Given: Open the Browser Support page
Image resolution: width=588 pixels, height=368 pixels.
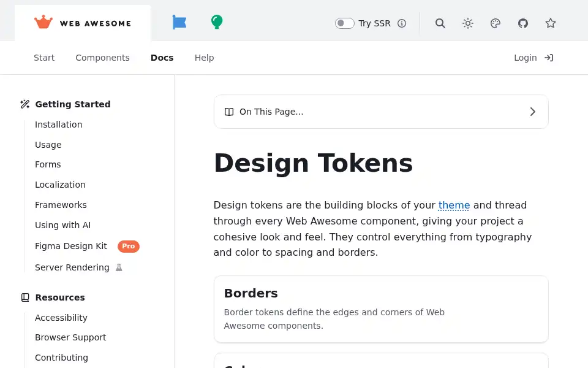Looking at the screenshot, I should (70, 337).
